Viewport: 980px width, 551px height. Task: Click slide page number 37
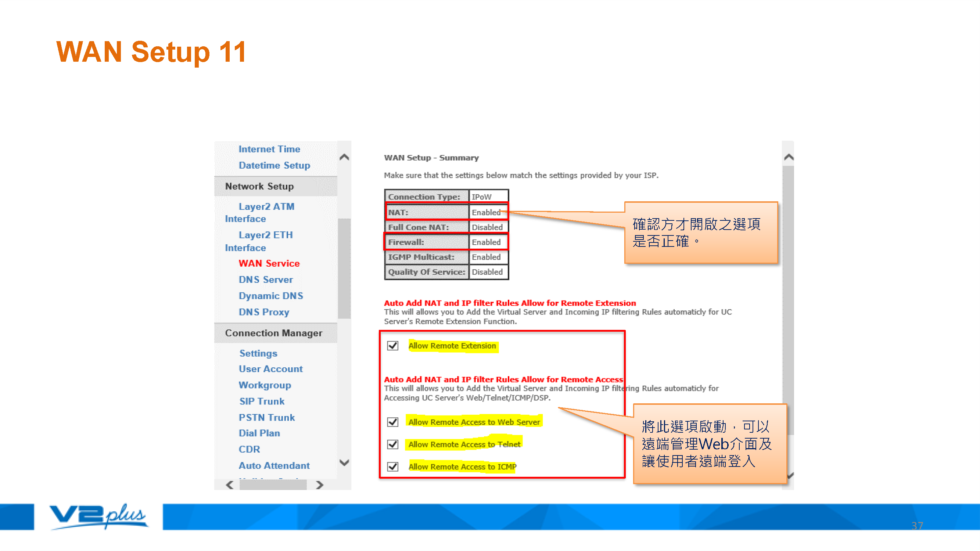click(917, 526)
